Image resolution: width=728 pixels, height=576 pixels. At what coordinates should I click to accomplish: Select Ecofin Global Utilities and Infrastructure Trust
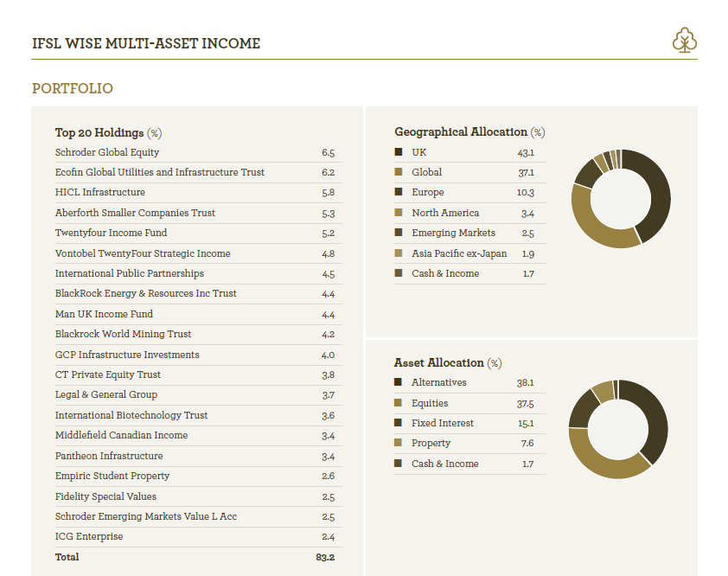coord(198,172)
